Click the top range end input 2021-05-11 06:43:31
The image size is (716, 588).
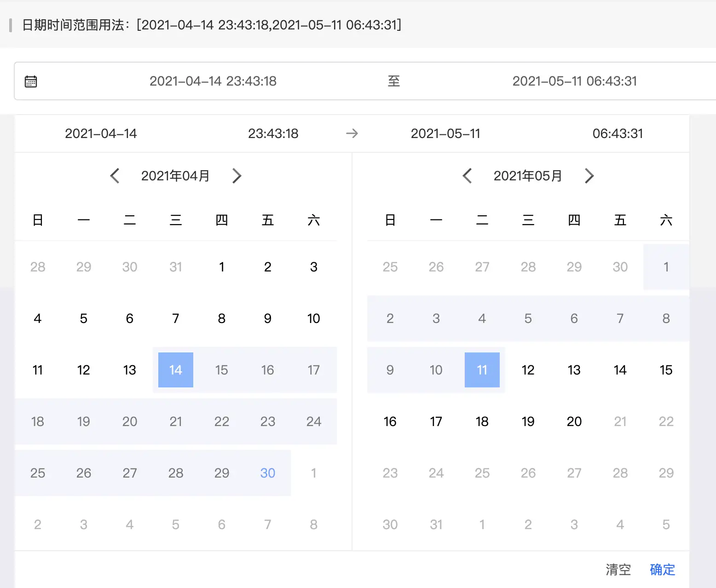click(574, 81)
